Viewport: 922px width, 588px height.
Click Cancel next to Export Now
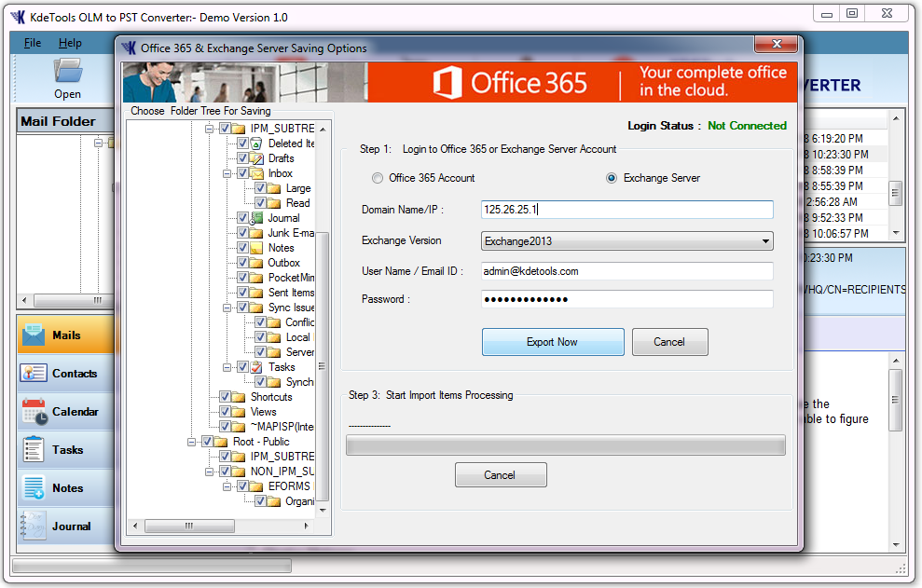[x=669, y=342]
